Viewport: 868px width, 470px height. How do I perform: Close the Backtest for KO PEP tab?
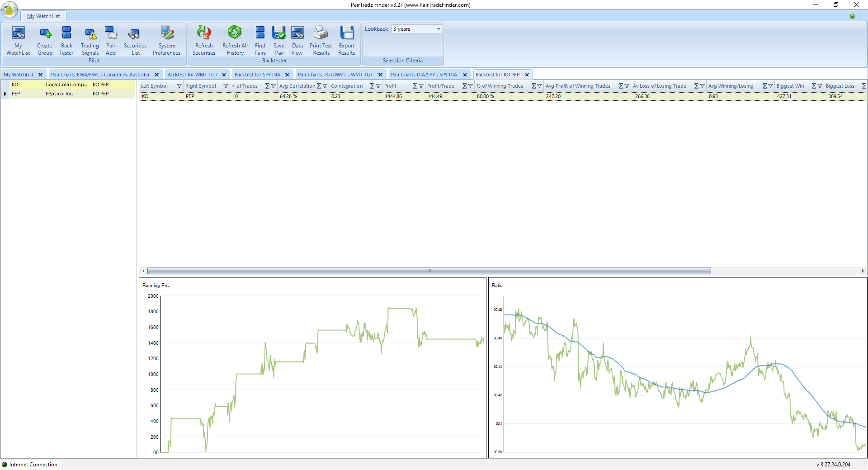527,75
